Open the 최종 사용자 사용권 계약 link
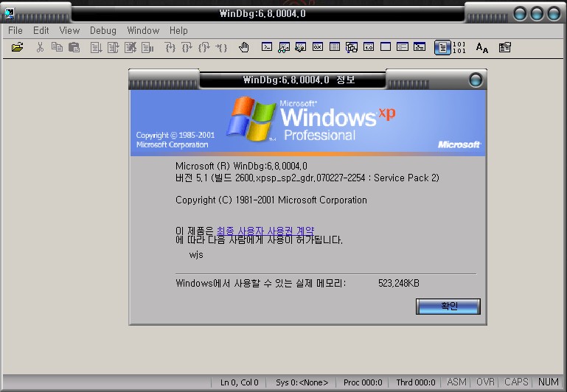Screen dimensions: 567x392 coord(265,231)
